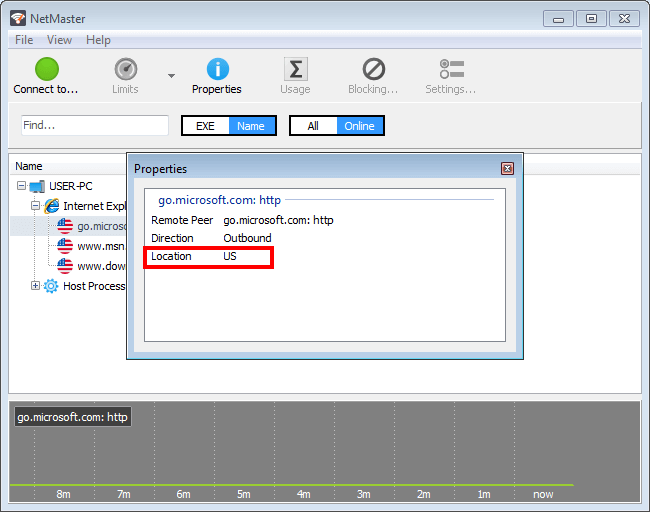The height and width of the screenshot is (512, 650).
Task: Click the Find... search field
Action: [95, 125]
